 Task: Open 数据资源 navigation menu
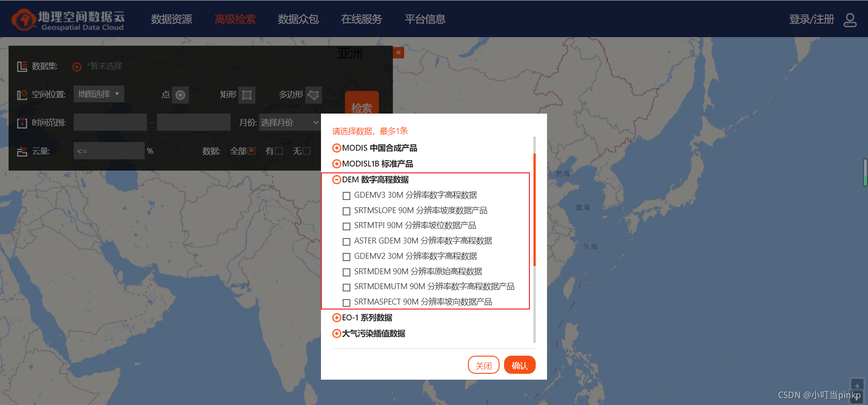(x=172, y=19)
